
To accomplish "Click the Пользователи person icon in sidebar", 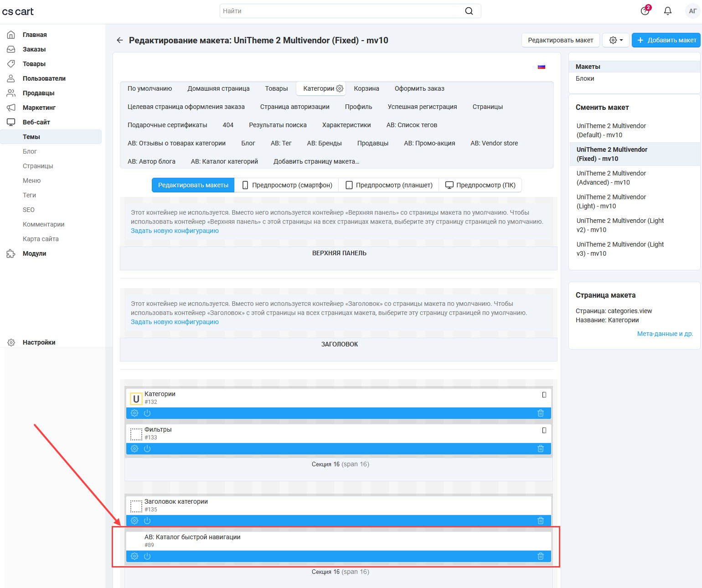I will (11, 78).
